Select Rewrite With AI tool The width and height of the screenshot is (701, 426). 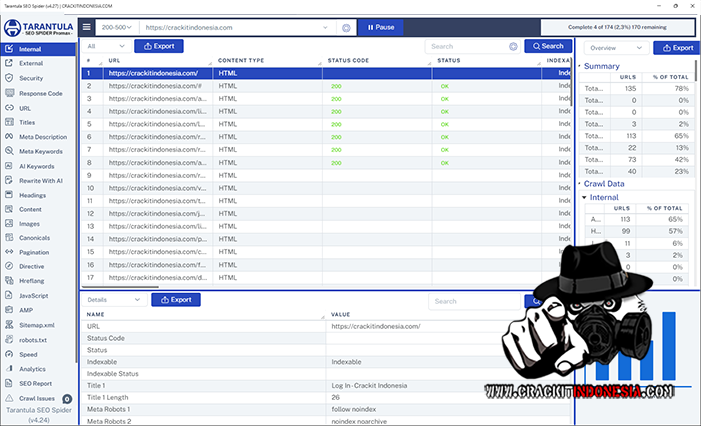[40, 180]
